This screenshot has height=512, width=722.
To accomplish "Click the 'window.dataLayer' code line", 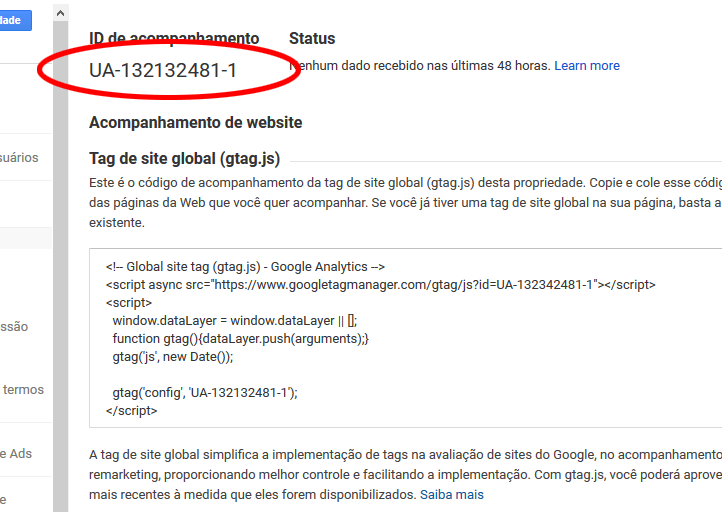I will coord(234,320).
